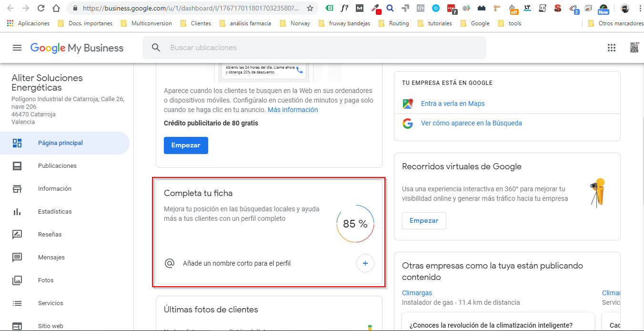Click the Fotos sidebar icon
Screen dimensions: 644x331
[x=17, y=280]
